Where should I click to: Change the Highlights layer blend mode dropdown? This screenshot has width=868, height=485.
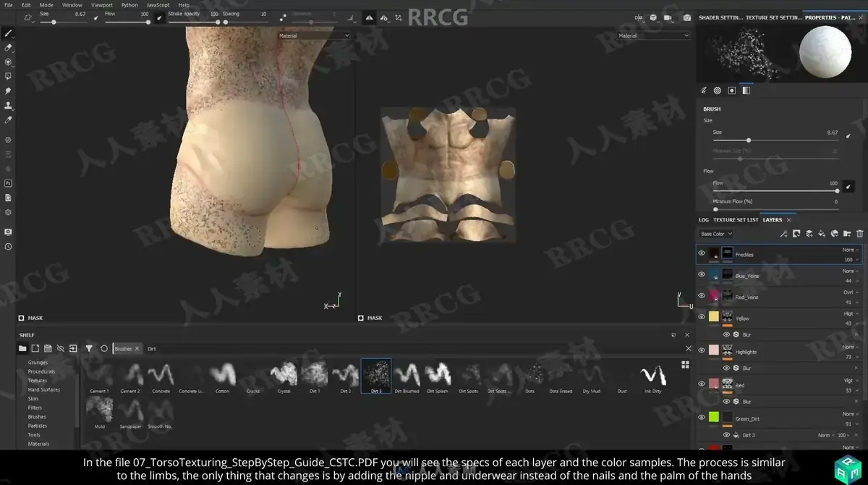tap(851, 347)
